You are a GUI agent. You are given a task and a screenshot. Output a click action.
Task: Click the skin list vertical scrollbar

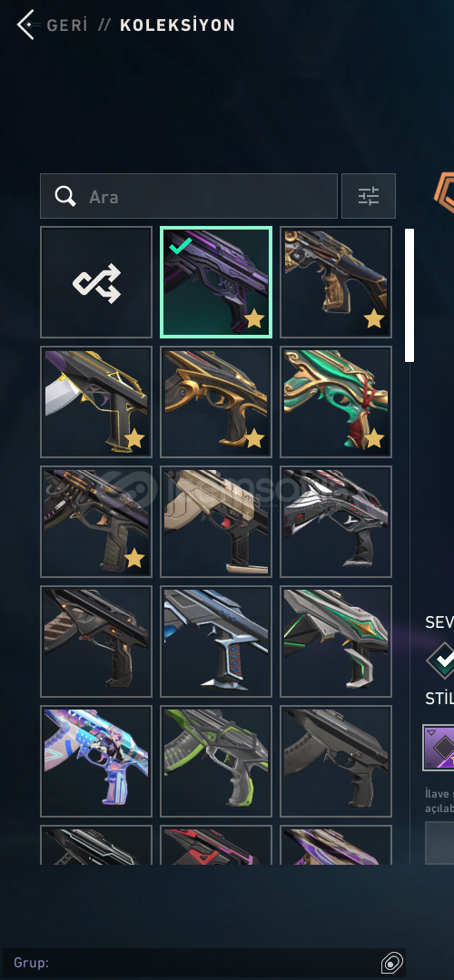click(410, 296)
